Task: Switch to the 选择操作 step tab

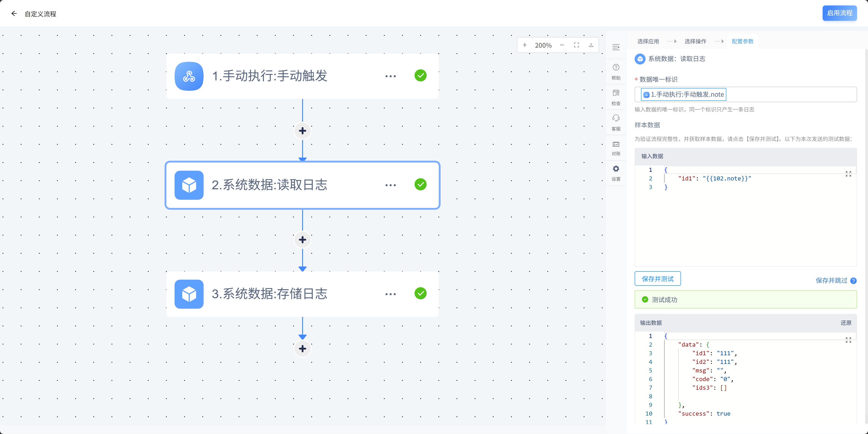Action: 695,42
